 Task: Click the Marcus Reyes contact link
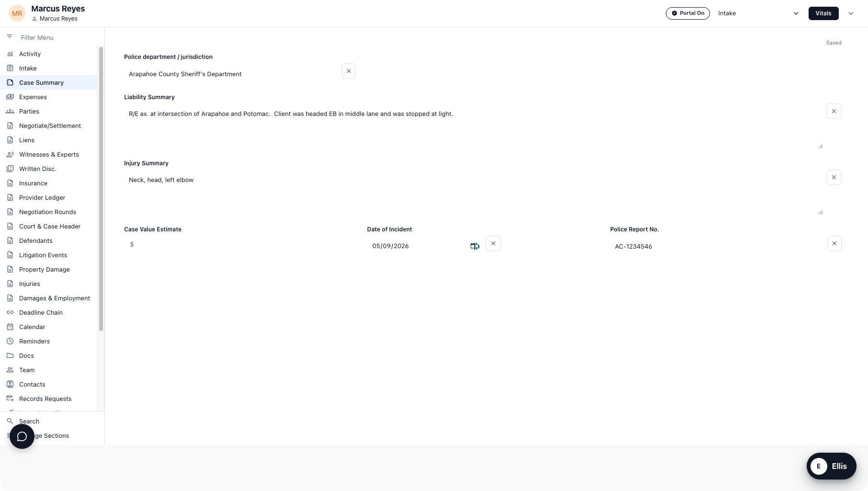pos(58,19)
